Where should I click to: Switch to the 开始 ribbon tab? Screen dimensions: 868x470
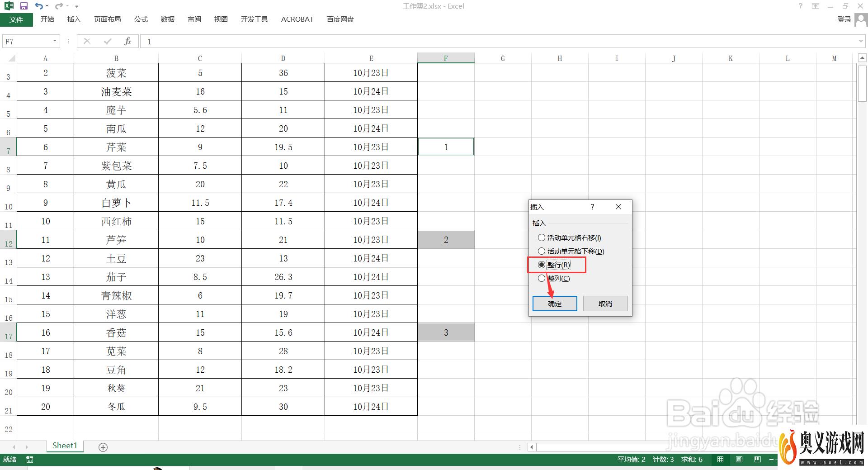pos(47,19)
